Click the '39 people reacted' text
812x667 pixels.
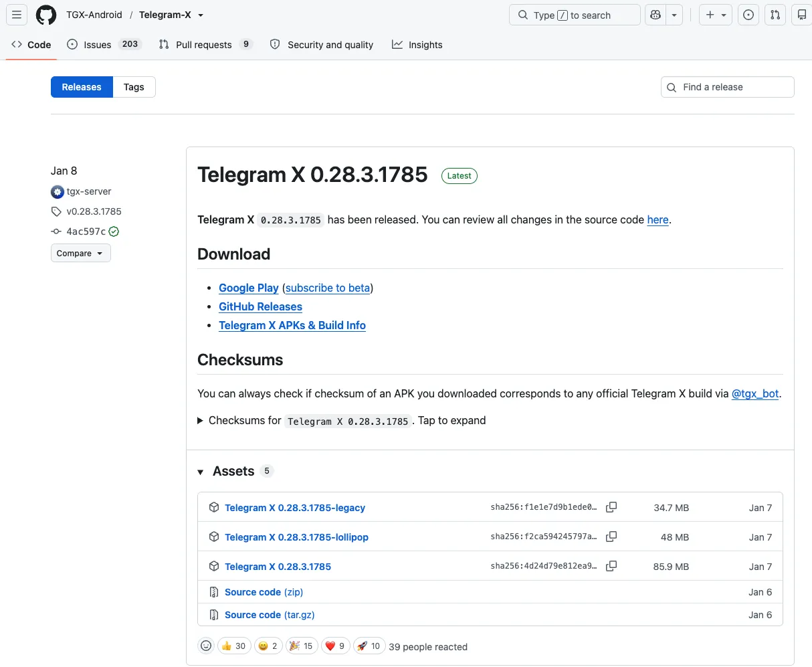tap(428, 647)
